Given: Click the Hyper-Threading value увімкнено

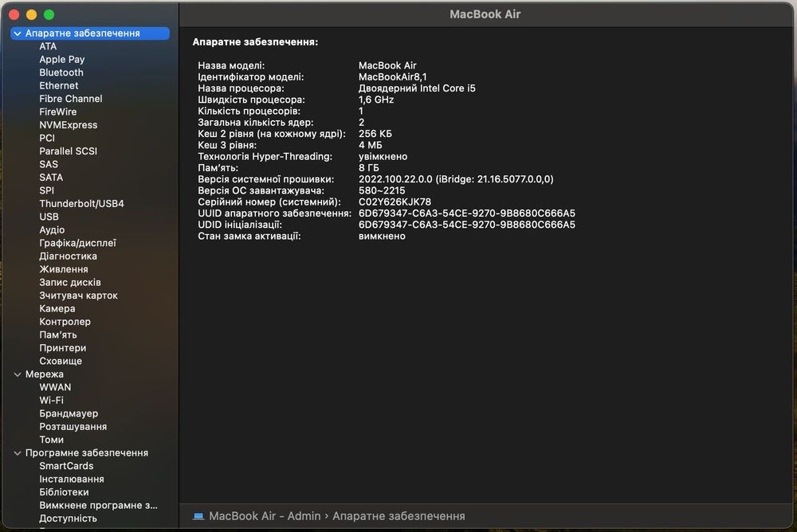Looking at the screenshot, I should point(383,157).
